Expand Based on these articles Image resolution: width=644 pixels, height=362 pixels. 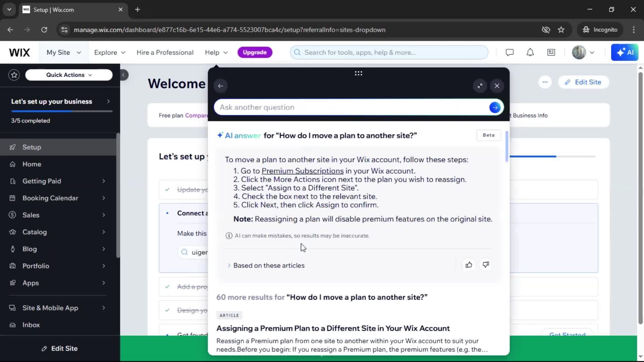[x=266, y=265]
